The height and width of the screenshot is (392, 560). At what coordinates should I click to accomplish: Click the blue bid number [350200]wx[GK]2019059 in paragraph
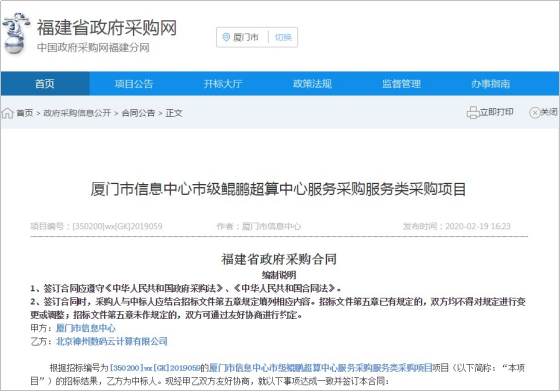coord(155,368)
